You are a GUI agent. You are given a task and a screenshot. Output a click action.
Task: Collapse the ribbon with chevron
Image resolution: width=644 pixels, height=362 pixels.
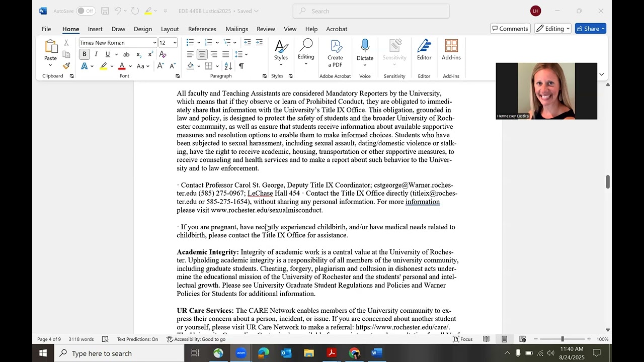pos(601,74)
